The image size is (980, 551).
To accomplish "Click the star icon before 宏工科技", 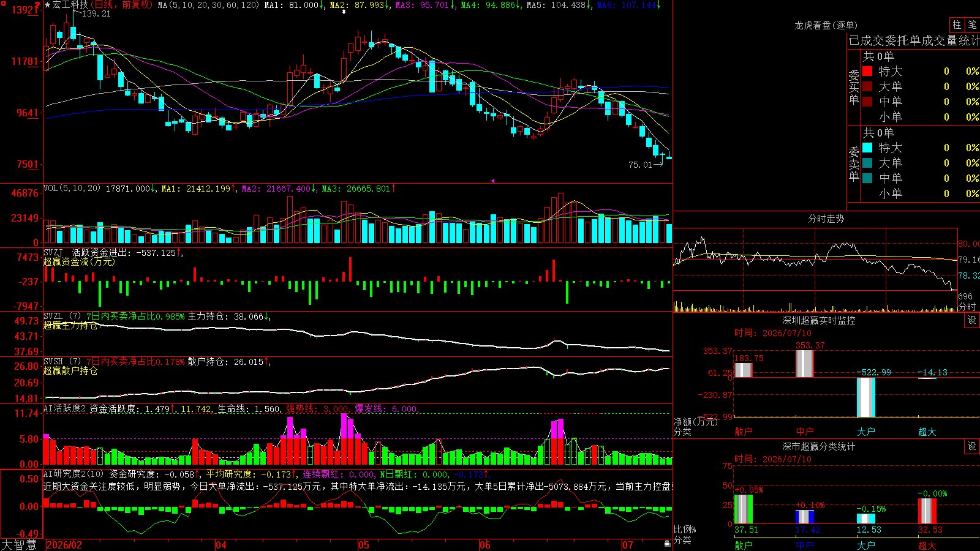I will [48, 5].
